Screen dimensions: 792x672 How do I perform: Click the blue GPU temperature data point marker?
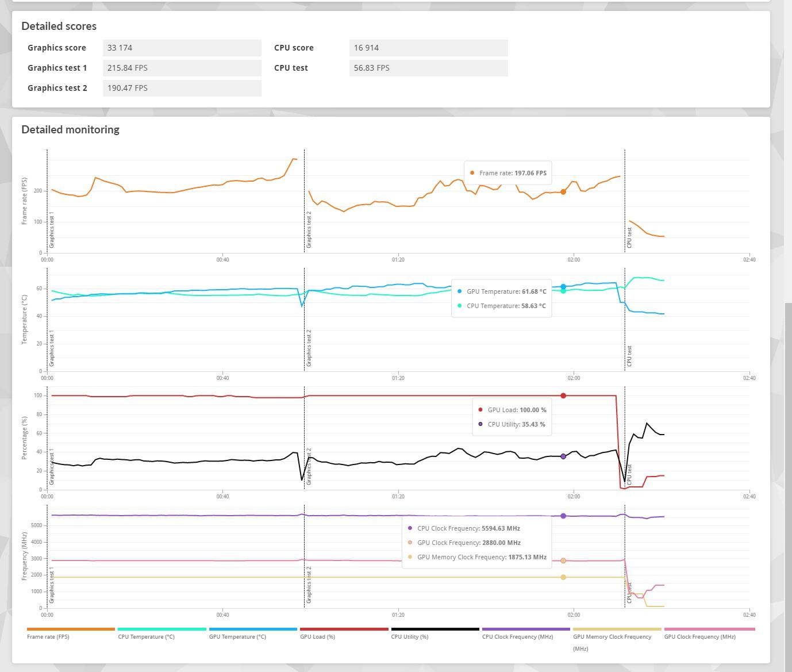(563, 286)
